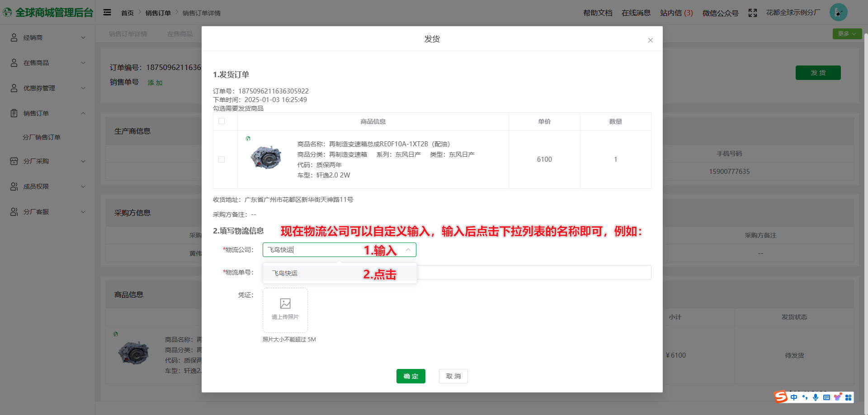868x415 pixels.
Task: Open the 物流公司 dropdown arrow
Action: click(x=408, y=250)
